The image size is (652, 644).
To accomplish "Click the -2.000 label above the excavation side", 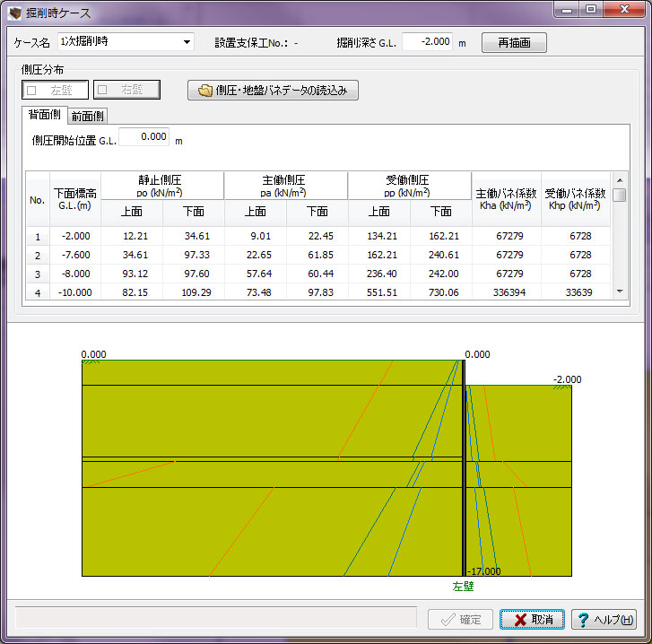I will tap(567, 379).
